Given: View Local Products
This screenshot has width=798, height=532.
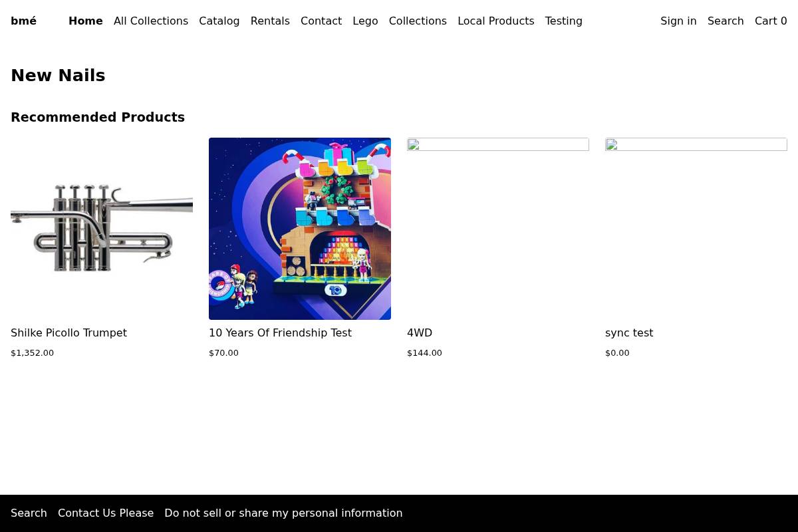Looking at the screenshot, I should pyautogui.click(x=495, y=21).
